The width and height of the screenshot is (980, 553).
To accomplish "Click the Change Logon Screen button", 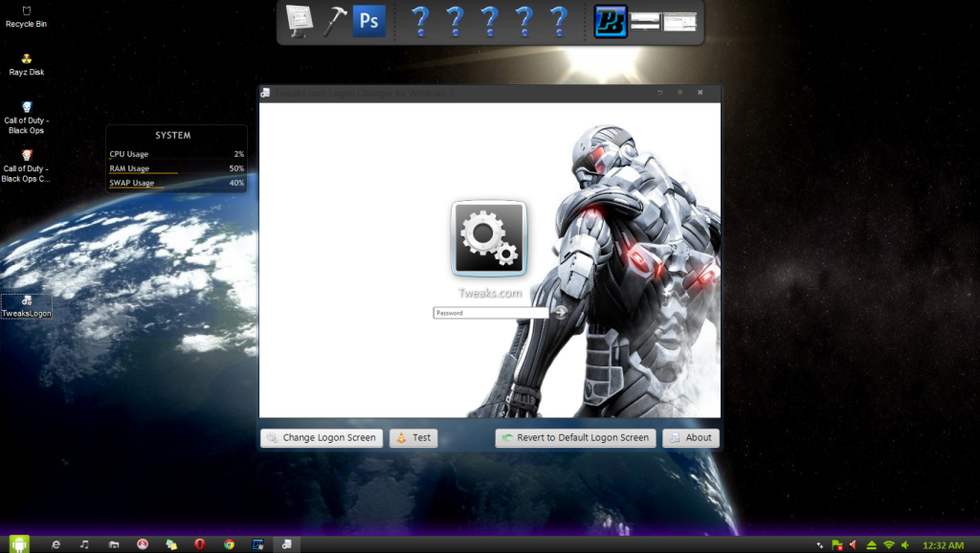I will coord(322,438).
